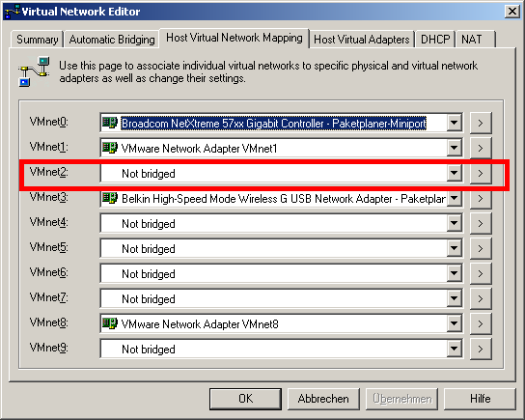
Task: Expand the VMnet0 adapter dropdown
Action: coord(455,123)
